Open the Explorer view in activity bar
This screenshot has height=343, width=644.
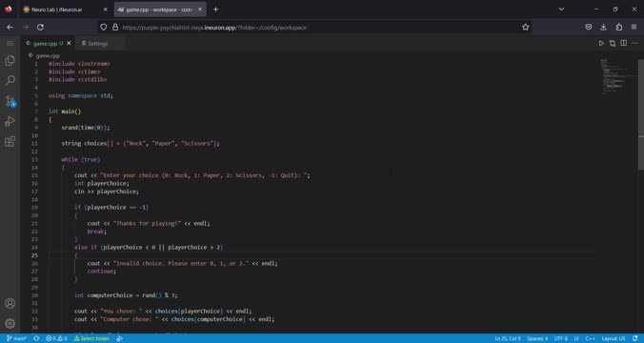10,61
